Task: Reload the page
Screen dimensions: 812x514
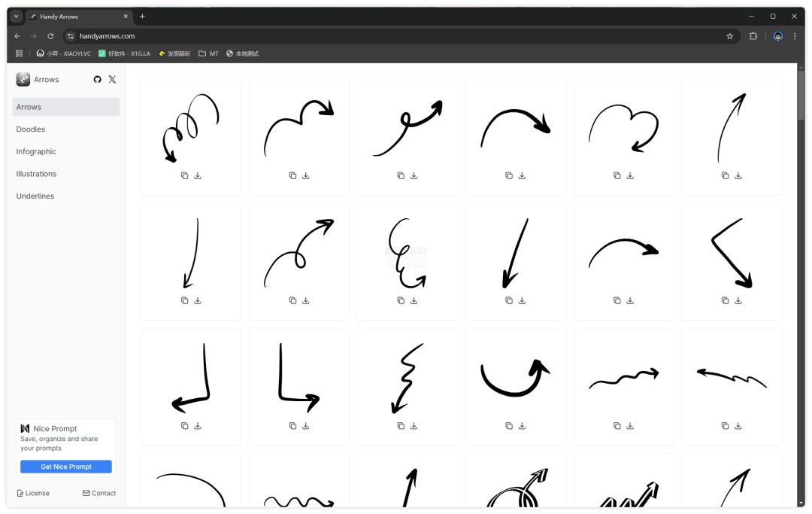Action: [x=50, y=36]
